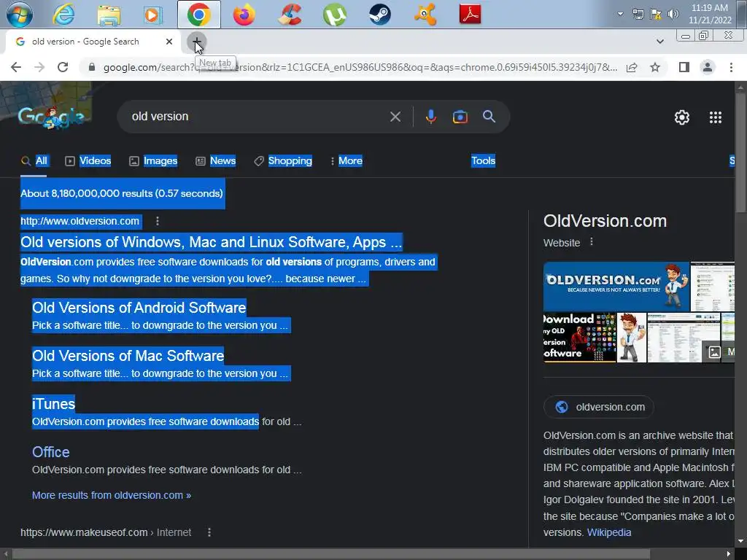Open the Chrome profile avatar menu

tap(708, 67)
